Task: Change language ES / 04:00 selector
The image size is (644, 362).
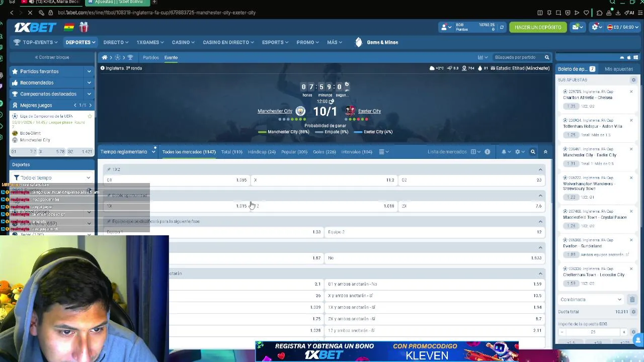Action: [622, 27]
